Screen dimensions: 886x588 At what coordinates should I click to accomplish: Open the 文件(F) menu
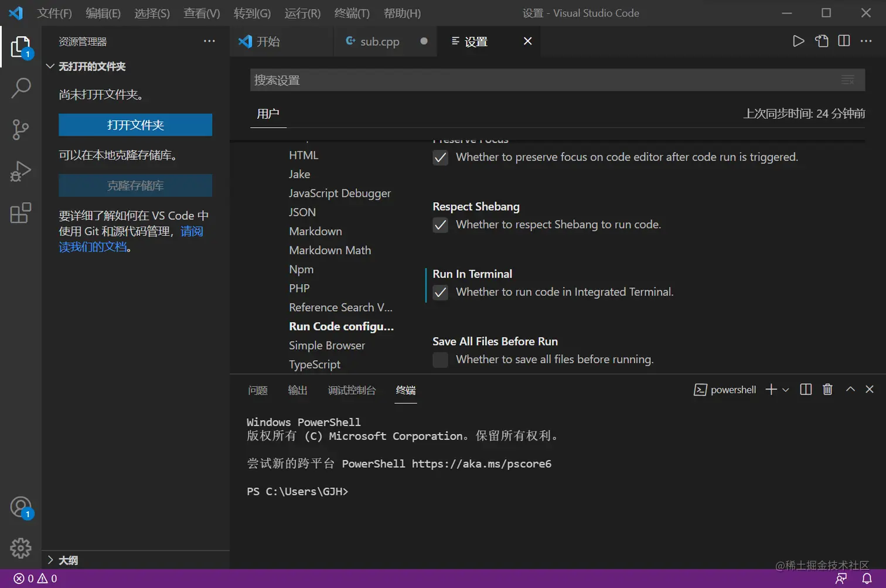pyautogui.click(x=54, y=13)
